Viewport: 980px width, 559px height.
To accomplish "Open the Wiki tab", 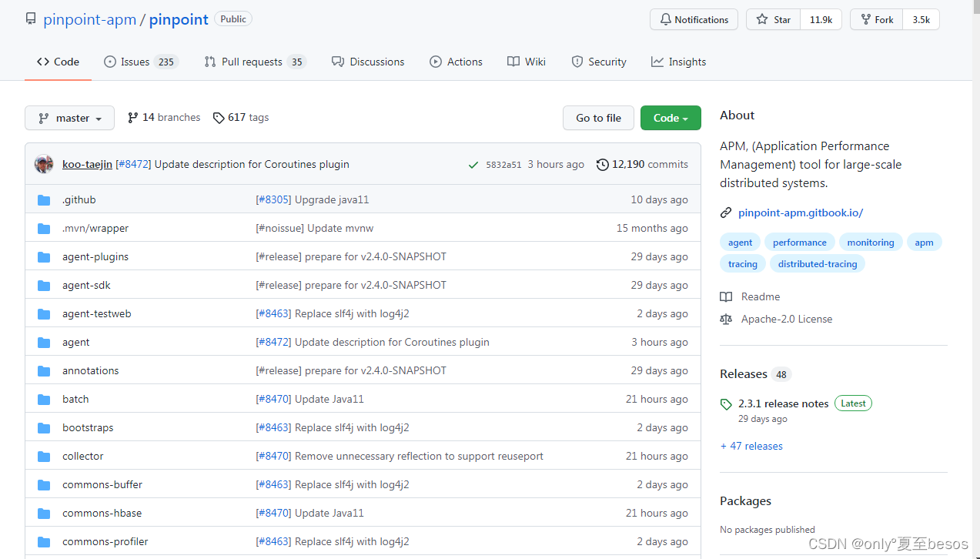I will [527, 62].
